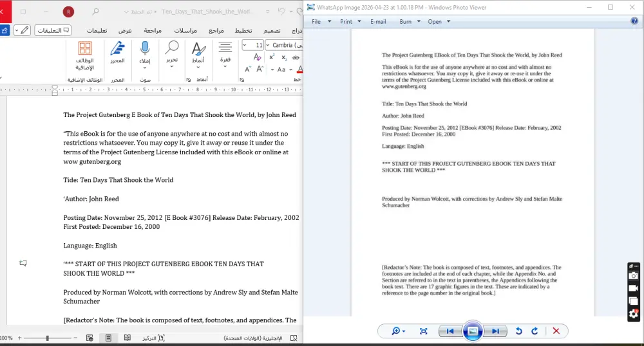This screenshot has width=644, height=346.
Task: Open the Styles group dialog launcher
Action: pyautogui.click(x=189, y=80)
